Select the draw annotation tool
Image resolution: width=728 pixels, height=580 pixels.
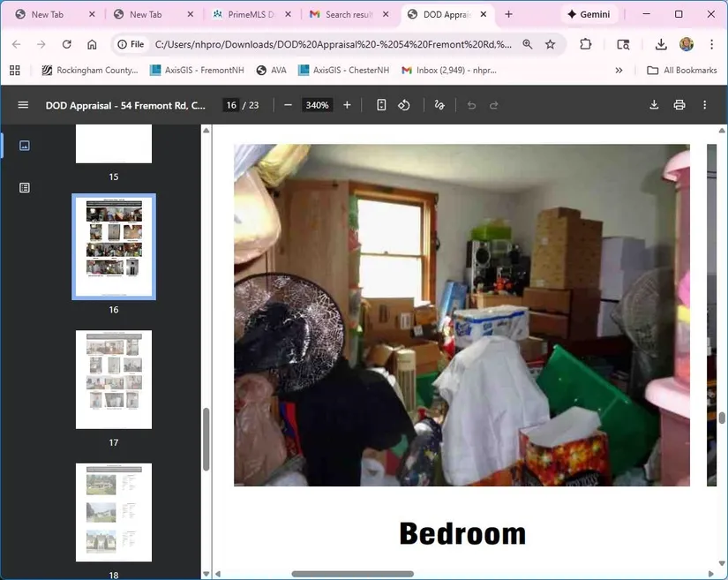[439, 105]
